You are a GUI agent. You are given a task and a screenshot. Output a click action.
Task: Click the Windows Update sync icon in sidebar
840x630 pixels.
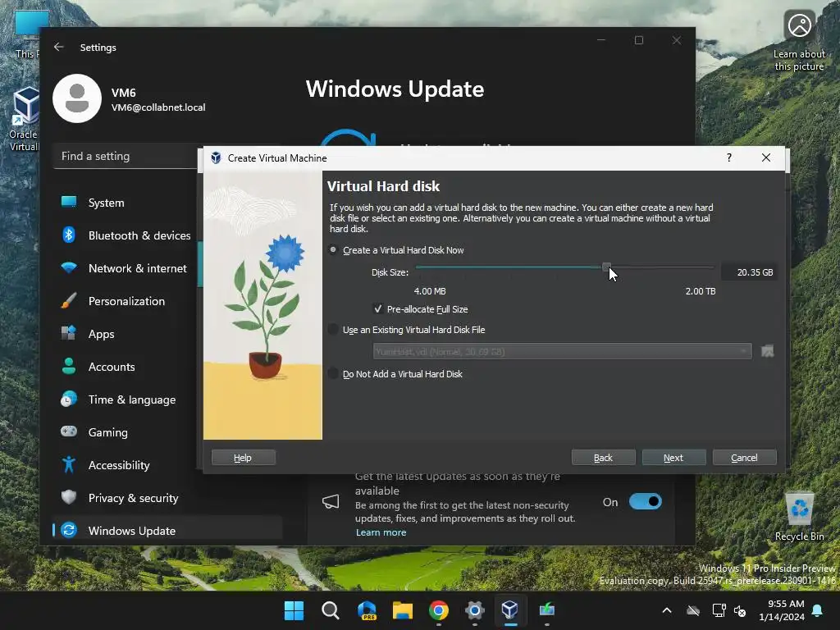tap(69, 530)
